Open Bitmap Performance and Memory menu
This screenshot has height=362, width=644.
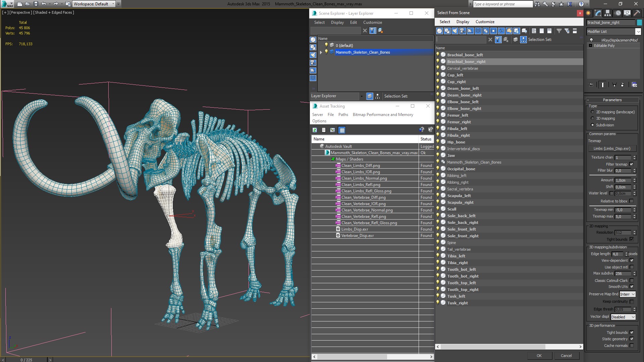tap(383, 115)
